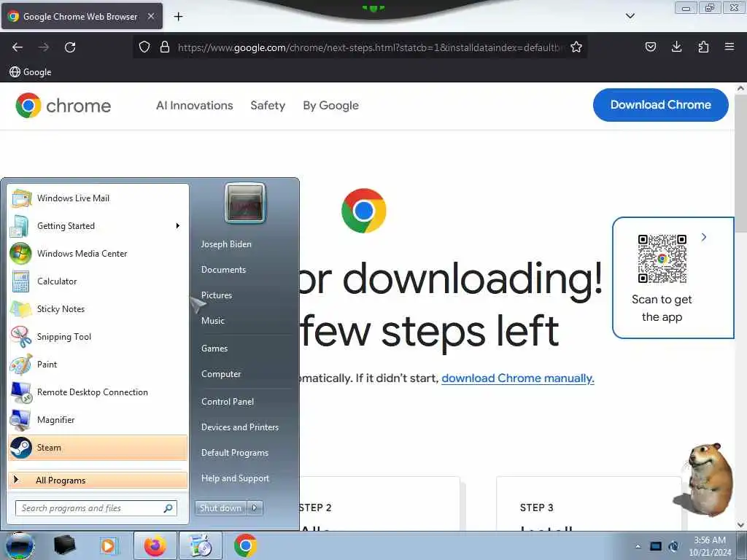This screenshot has width=747, height=560.
Task: Open Music library
Action: 213,321
